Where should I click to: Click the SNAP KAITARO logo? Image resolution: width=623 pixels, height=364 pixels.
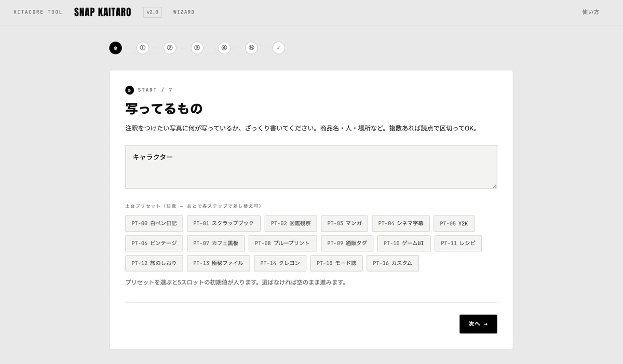pos(103,12)
